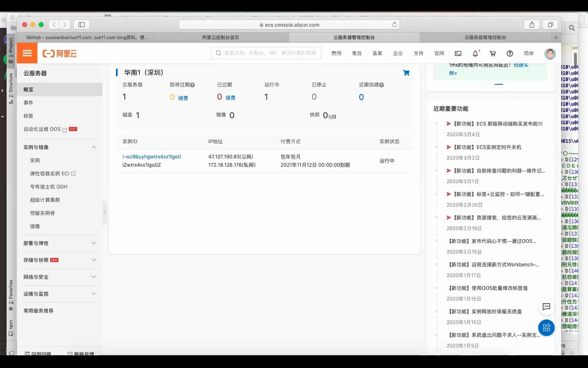This screenshot has width=588, height=368.
Task: Open the 售后 menu
Action: point(357,54)
